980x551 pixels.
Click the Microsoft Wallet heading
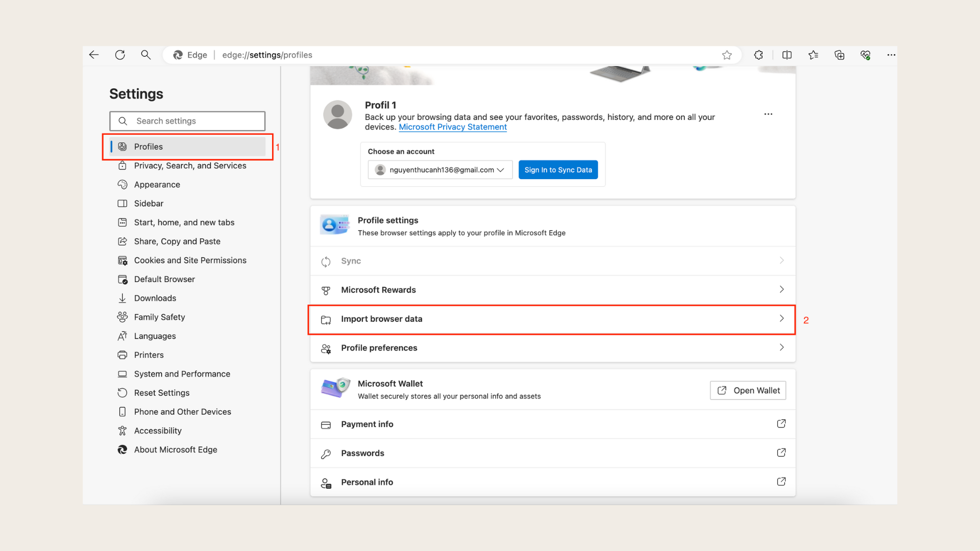[390, 384]
